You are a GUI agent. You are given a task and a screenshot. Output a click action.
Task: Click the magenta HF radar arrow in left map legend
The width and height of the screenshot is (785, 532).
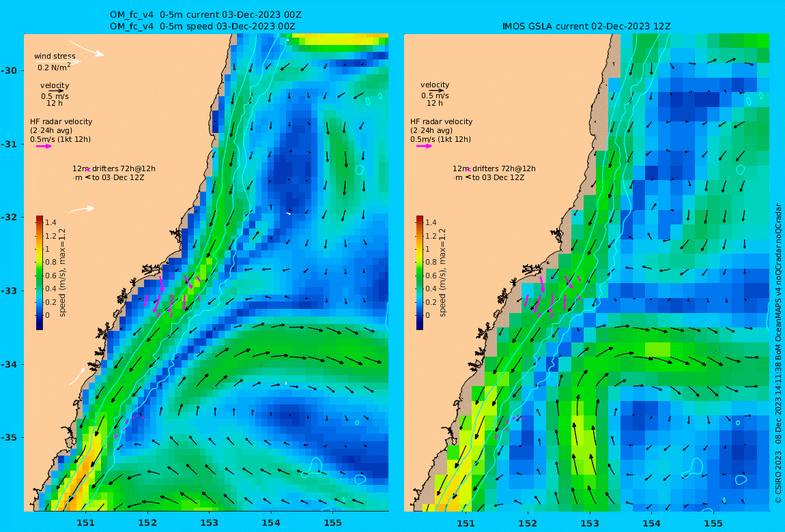coord(44,147)
